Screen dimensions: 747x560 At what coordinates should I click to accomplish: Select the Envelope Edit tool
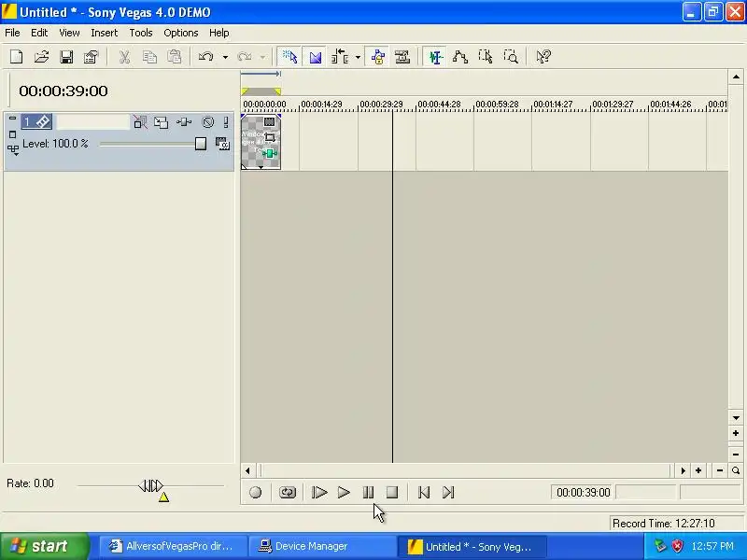click(460, 57)
